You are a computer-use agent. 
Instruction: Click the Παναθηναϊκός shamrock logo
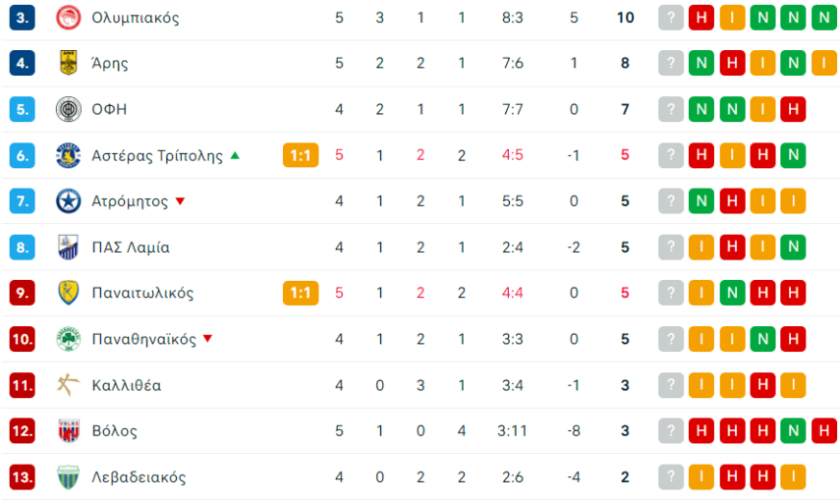point(68,339)
